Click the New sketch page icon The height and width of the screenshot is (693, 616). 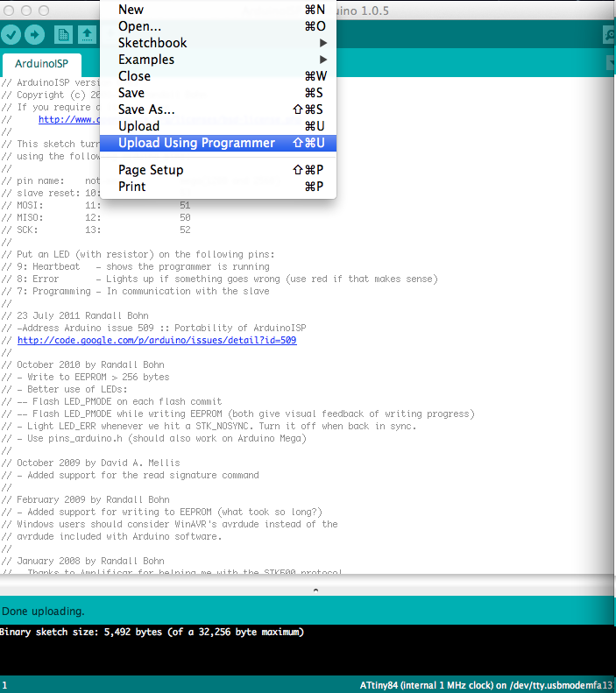point(63,34)
